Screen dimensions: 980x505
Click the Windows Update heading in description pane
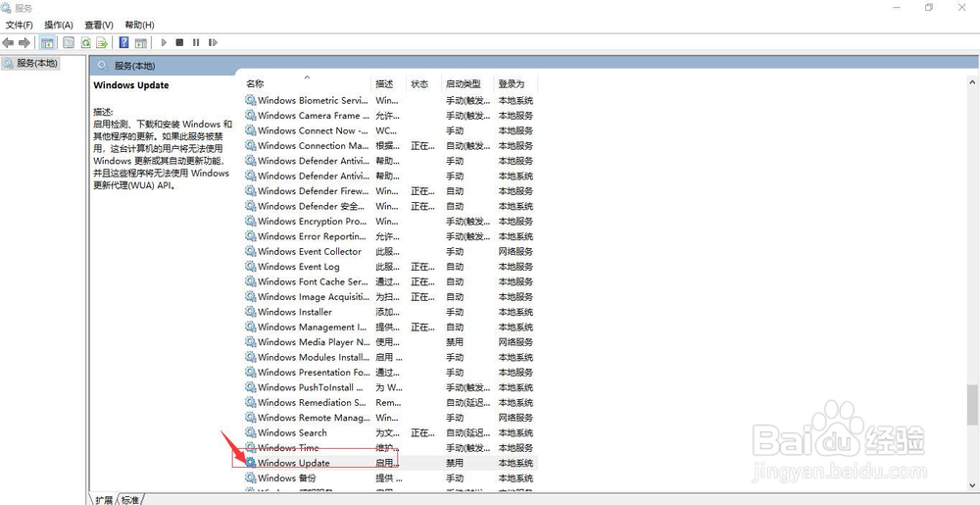pyautogui.click(x=131, y=85)
